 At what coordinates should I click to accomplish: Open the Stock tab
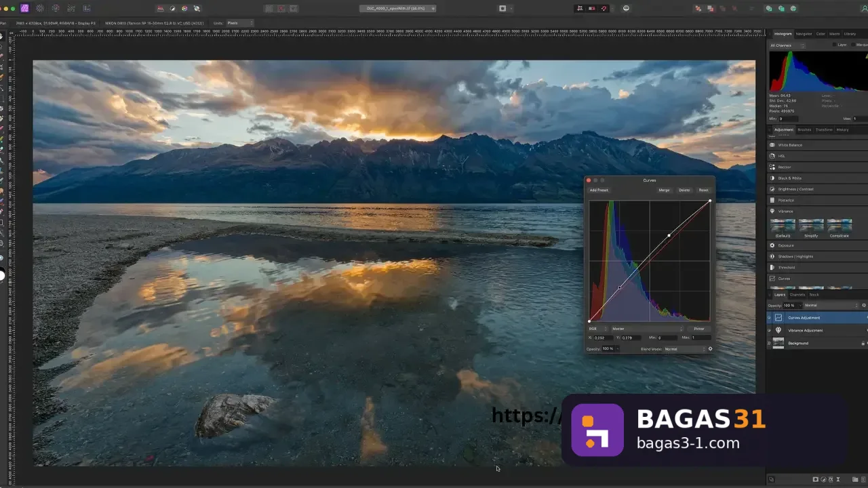(x=814, y=295)
